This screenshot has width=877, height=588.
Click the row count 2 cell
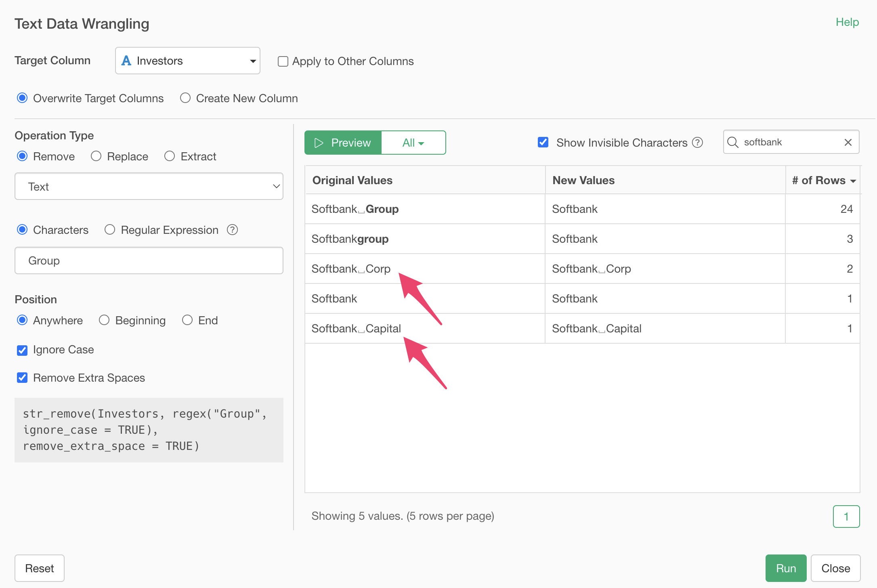point(823,269)
